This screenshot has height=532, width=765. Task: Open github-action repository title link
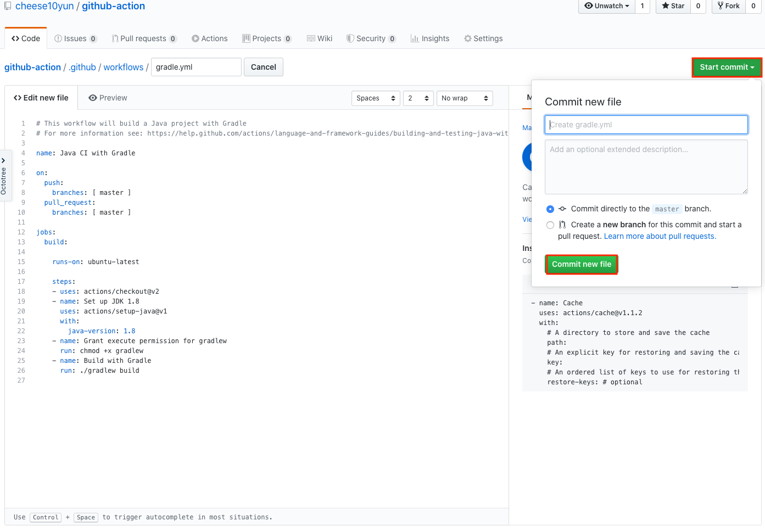click(x=114, y=6)
